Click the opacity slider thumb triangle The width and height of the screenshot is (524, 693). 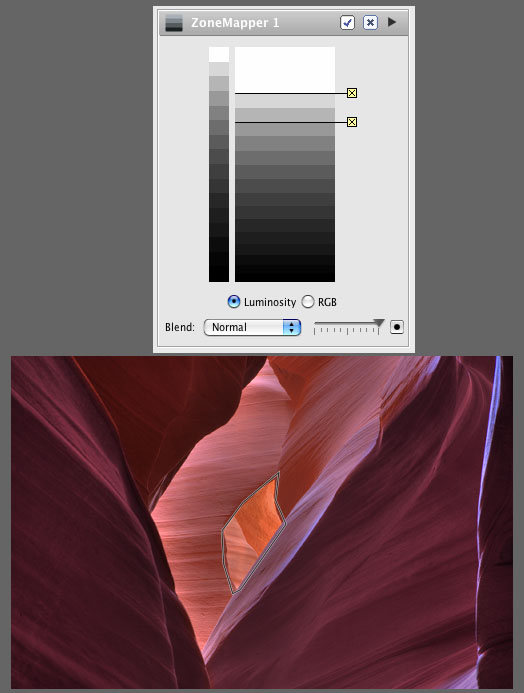point(379,323)
